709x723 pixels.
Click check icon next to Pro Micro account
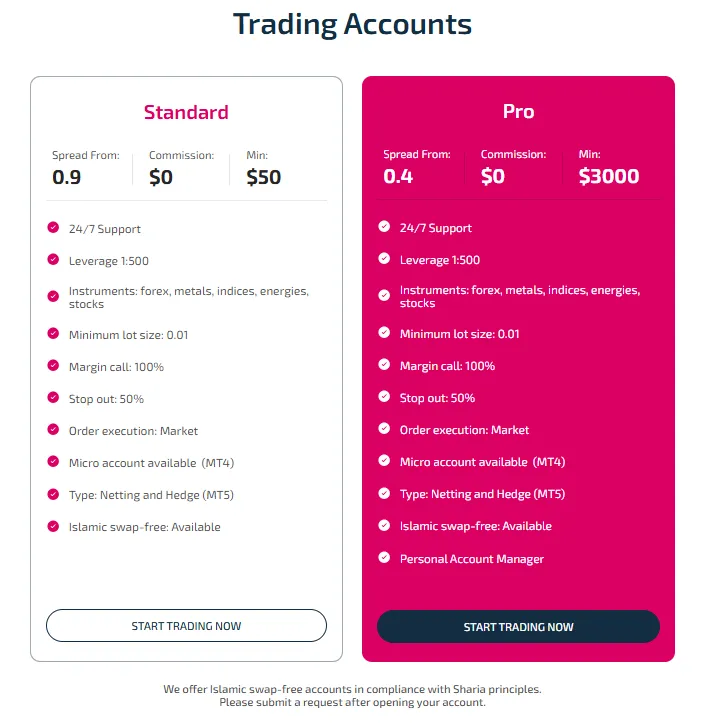(x=384, y=461)
